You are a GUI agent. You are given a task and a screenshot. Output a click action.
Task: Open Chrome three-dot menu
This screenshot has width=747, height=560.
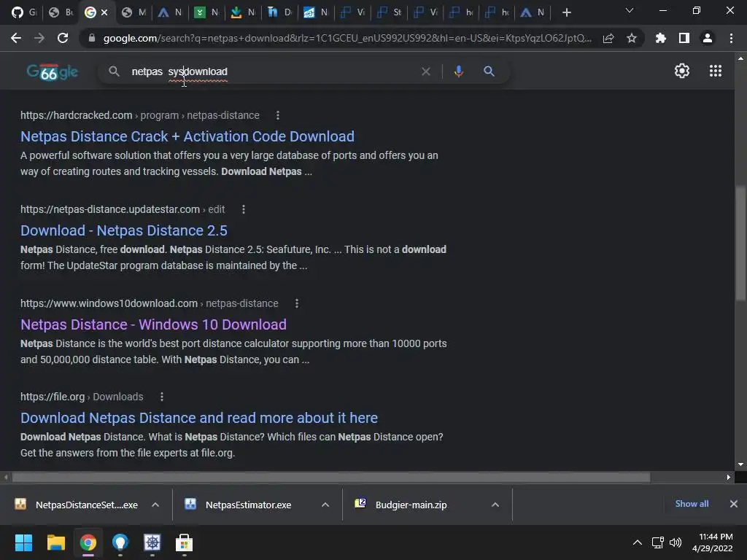[731, 38]
